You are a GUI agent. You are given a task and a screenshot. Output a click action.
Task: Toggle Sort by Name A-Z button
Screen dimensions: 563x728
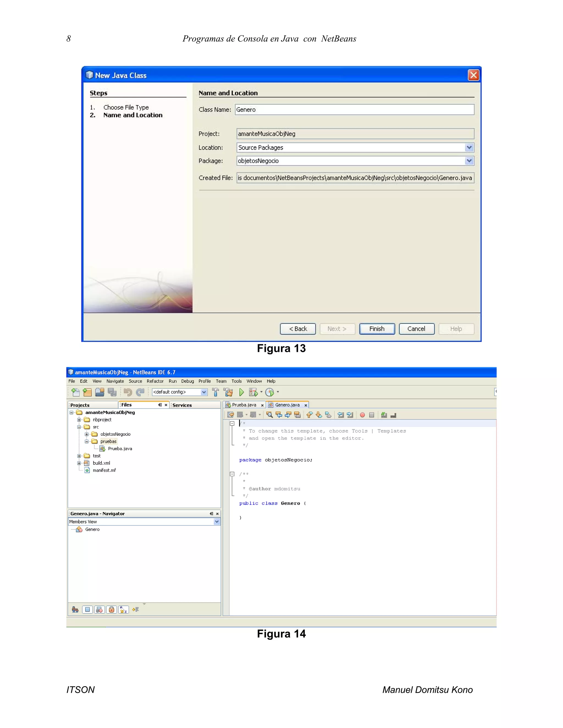tap(123, 610)
